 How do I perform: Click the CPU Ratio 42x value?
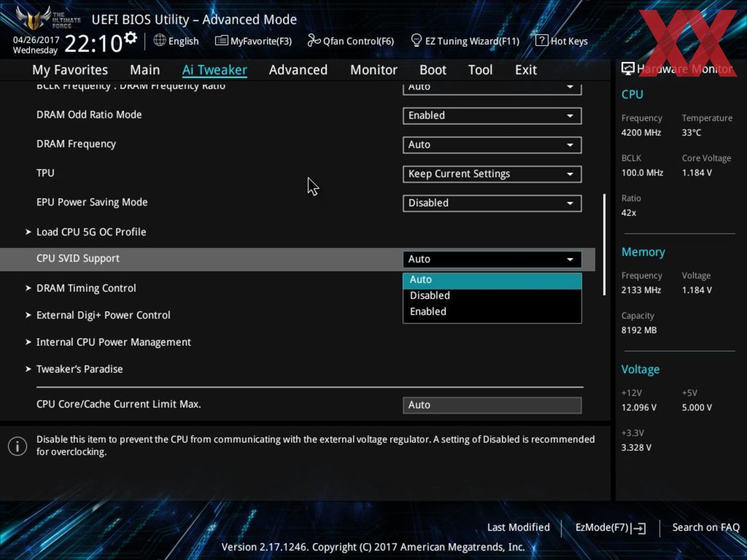click(628, 212)
